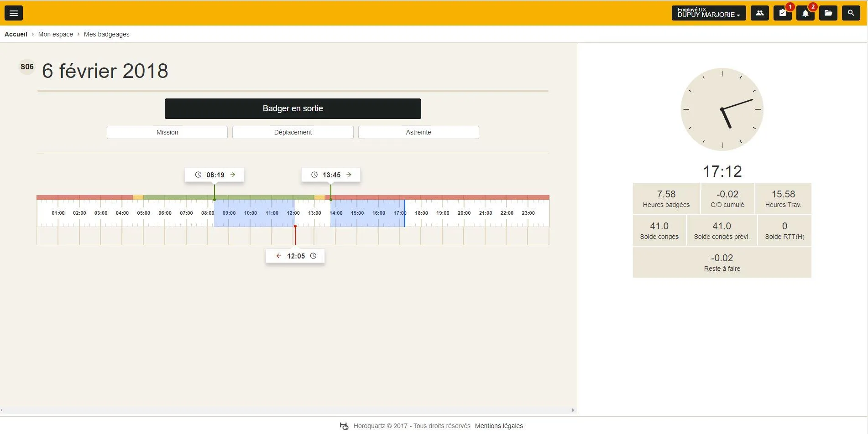Open the 7.58 Heures badgées tile
The width and height of the screenshot is (868, 434).
(x=666, y=199)
